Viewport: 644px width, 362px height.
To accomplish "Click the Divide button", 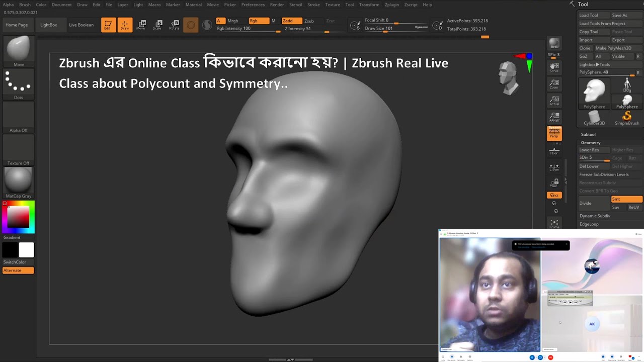I will point(594,203).
